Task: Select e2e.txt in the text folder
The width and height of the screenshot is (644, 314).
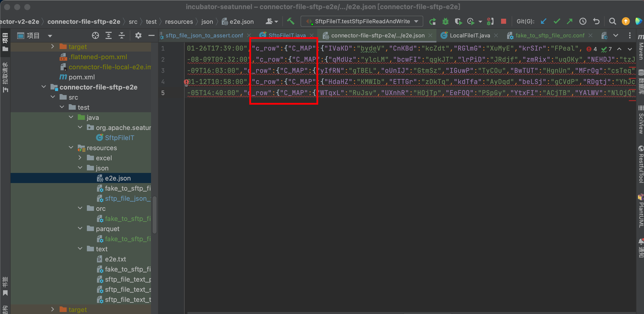Action: (115, 259)
